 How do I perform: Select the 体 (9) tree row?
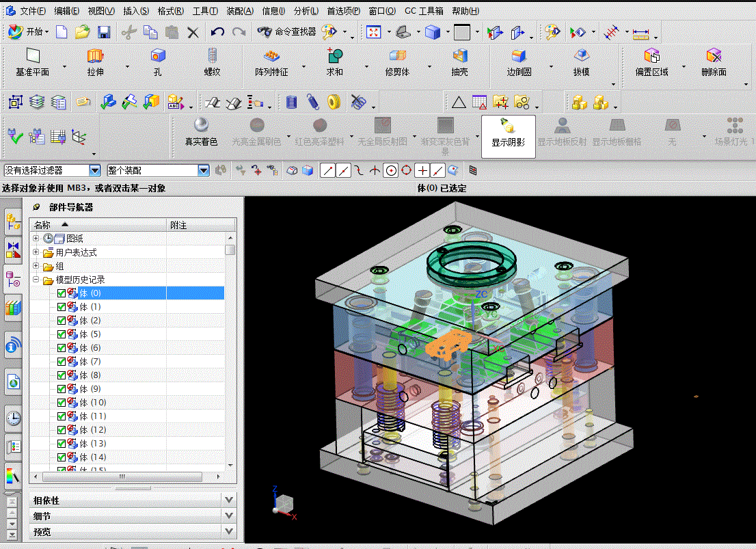click(127, 389)
